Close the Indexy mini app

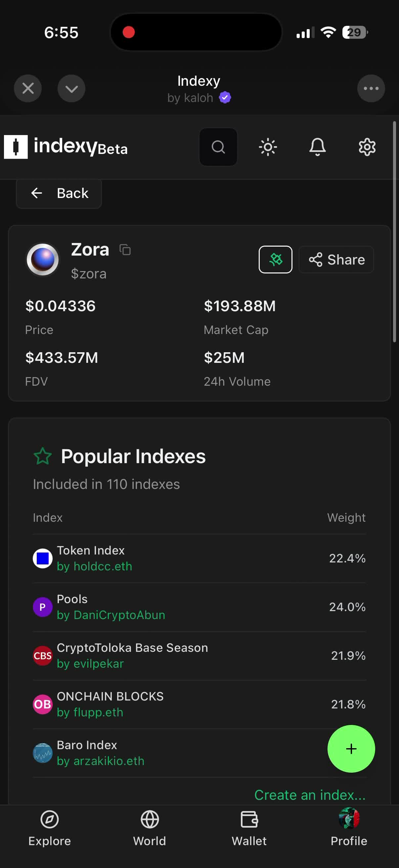click(x=27, y=89)
